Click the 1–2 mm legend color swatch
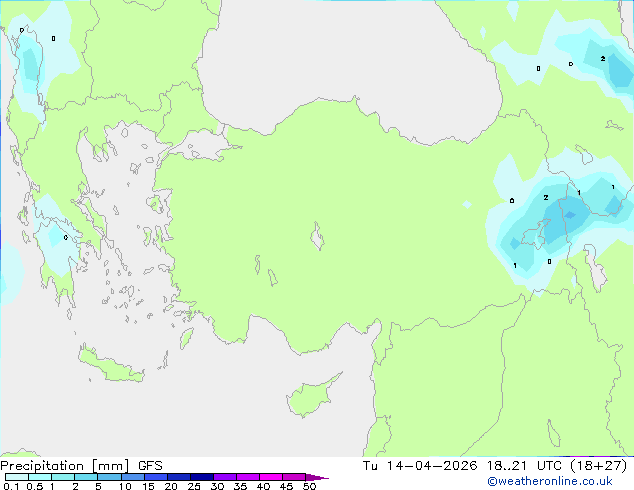The image size is (634, 490). pos(63,477)
